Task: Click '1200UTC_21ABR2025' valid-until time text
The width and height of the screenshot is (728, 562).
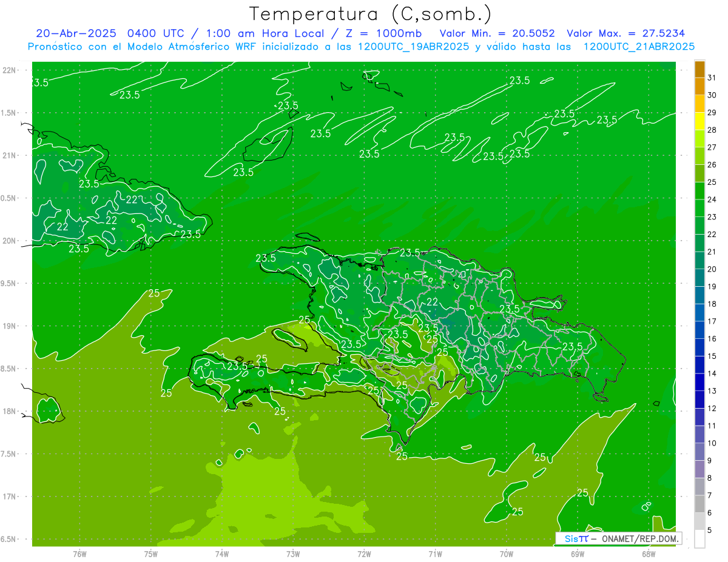Action: (x=639, y=47)
